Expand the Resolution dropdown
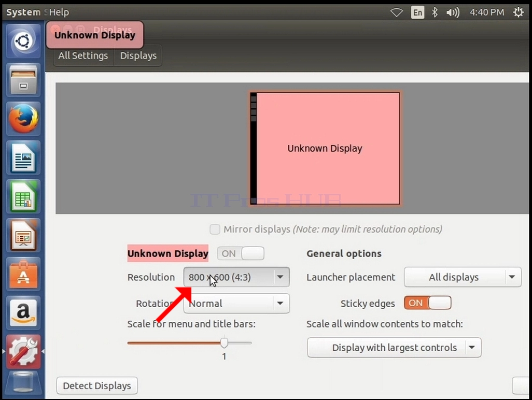Viewport: 532px width, 400px height. 236,277
